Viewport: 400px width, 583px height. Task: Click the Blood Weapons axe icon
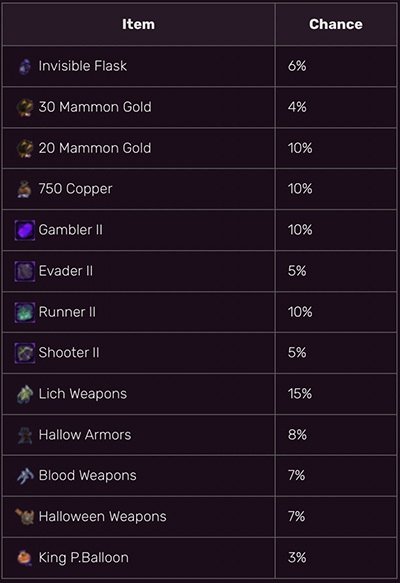point(25,476)
